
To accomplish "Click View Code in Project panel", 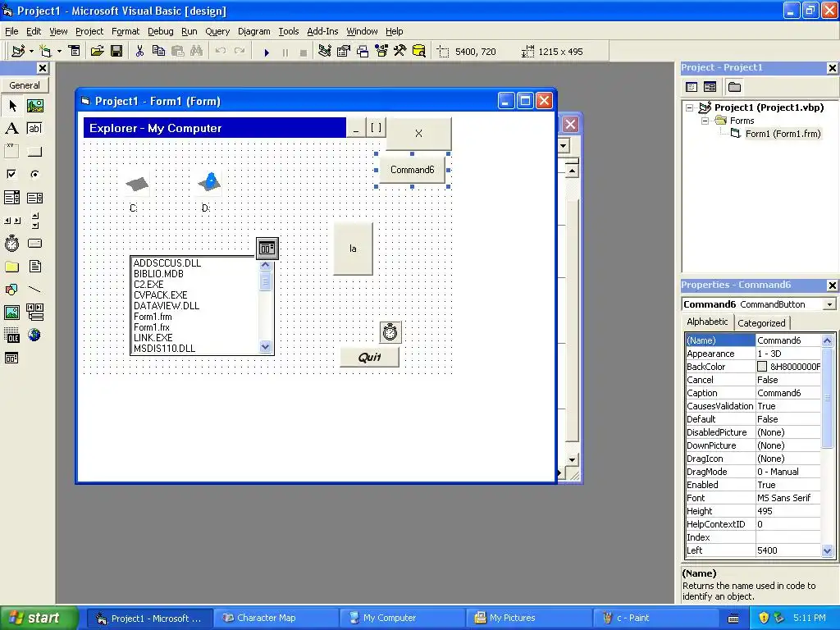I will [x=692, y=87].
